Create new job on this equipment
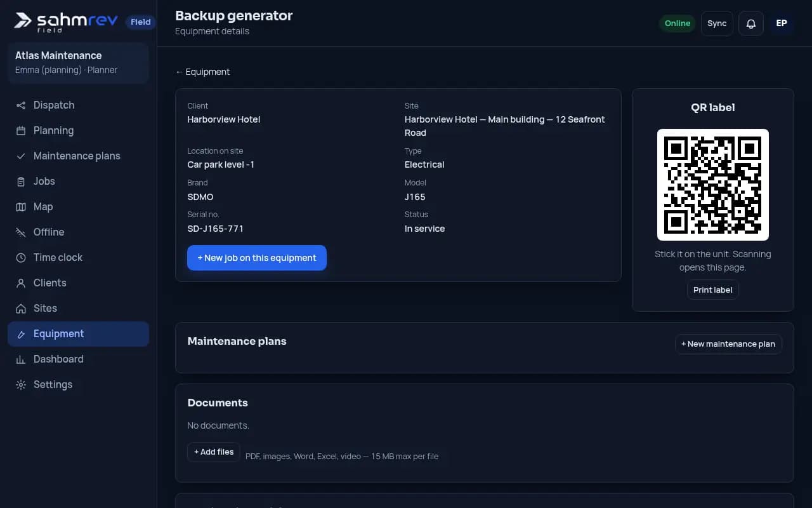812x508 pixels. (257, 258)
